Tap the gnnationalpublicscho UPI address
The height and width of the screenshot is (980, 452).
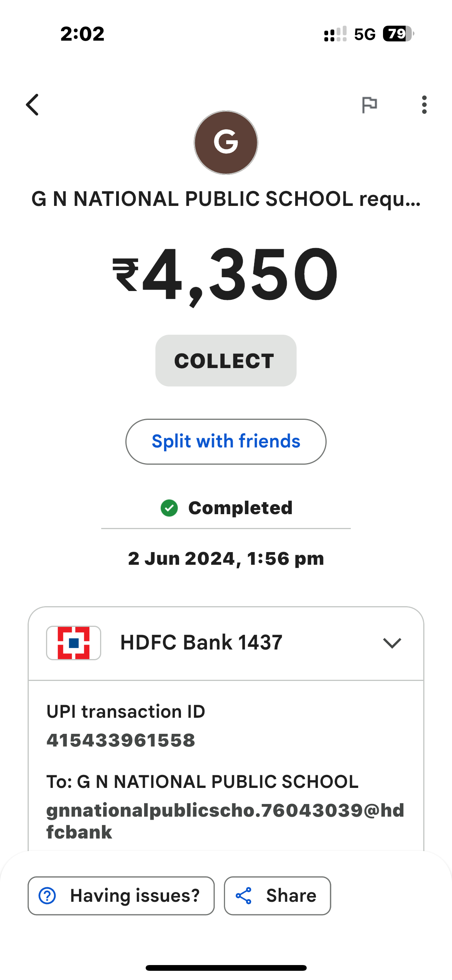click(225, 821)
